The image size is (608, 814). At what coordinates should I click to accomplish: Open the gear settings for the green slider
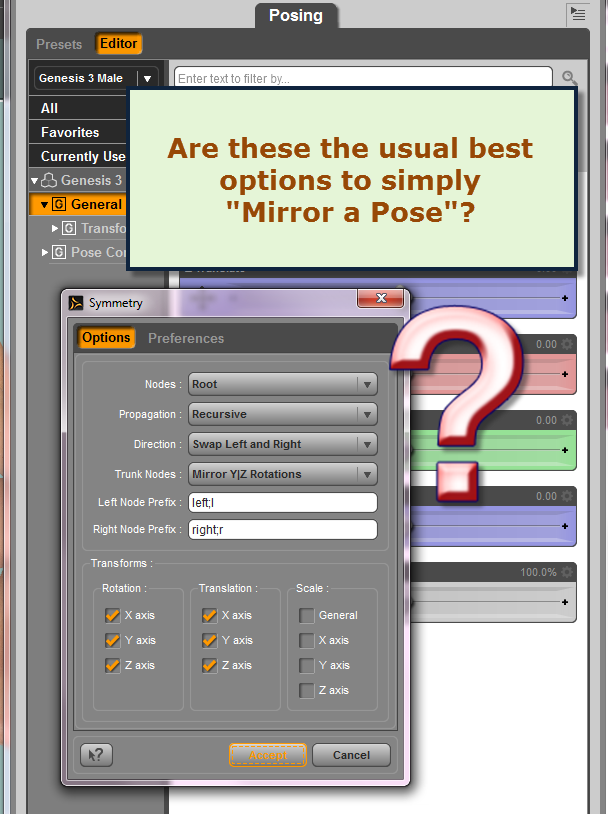[567, 420]
